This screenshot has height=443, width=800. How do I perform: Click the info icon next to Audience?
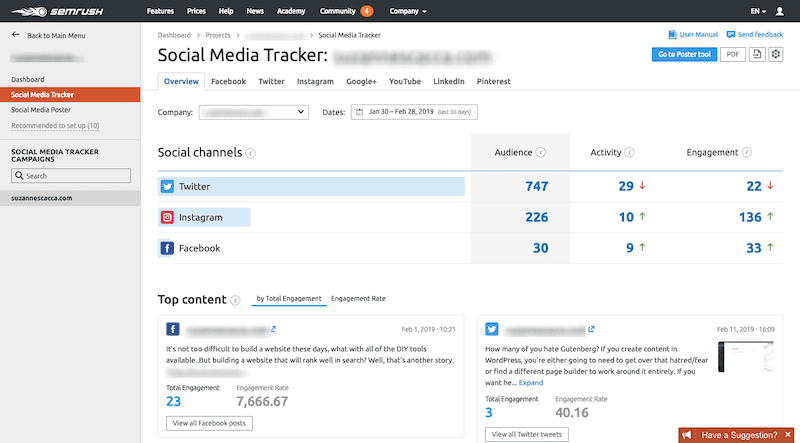541,153
